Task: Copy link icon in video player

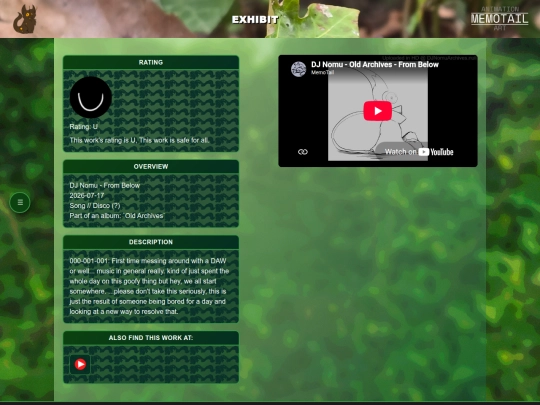Action: pos(303,152)
